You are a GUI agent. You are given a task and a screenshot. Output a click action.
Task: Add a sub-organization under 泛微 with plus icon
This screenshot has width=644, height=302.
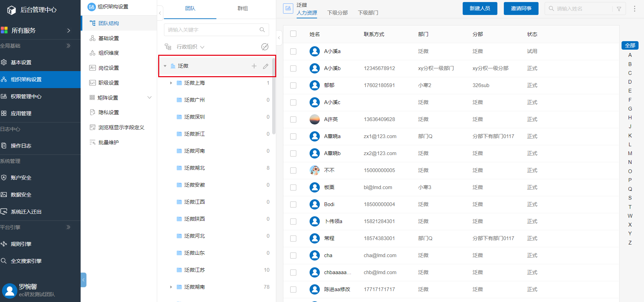point(254,66)
